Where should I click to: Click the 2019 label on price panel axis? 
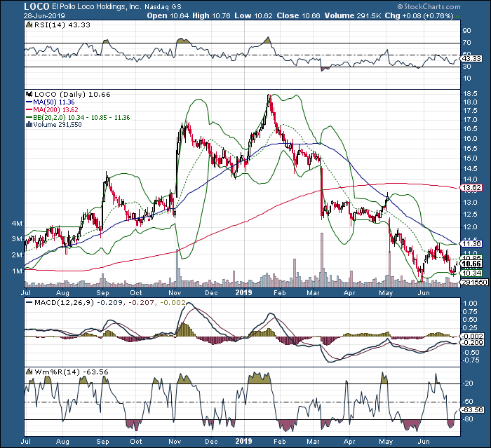[243, 292]
